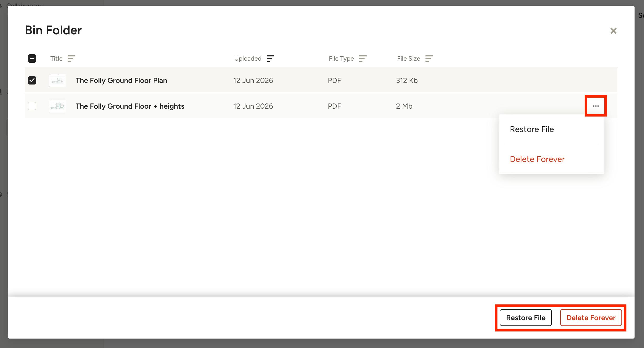The height and width of the screenshot is (348, 644).
Task: Click the Restore File footer button
Action: (x=526, y=318)
